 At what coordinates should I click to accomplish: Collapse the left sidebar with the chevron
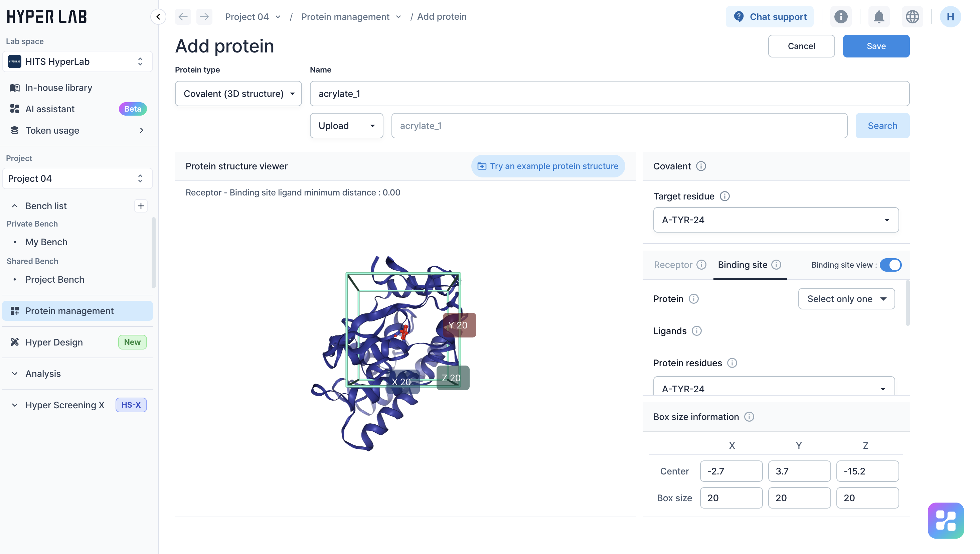tap(158, 17)
